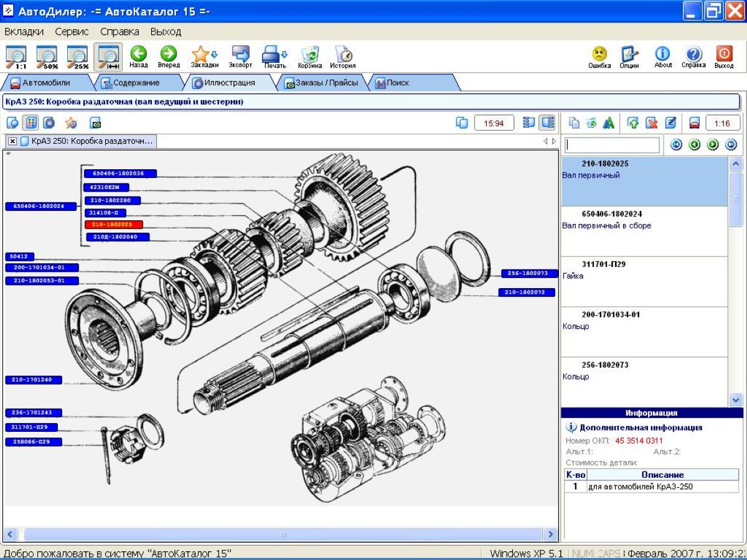Click the red car icon in parts panel
The image size is (747, 560).
click(x=695, y=123)
